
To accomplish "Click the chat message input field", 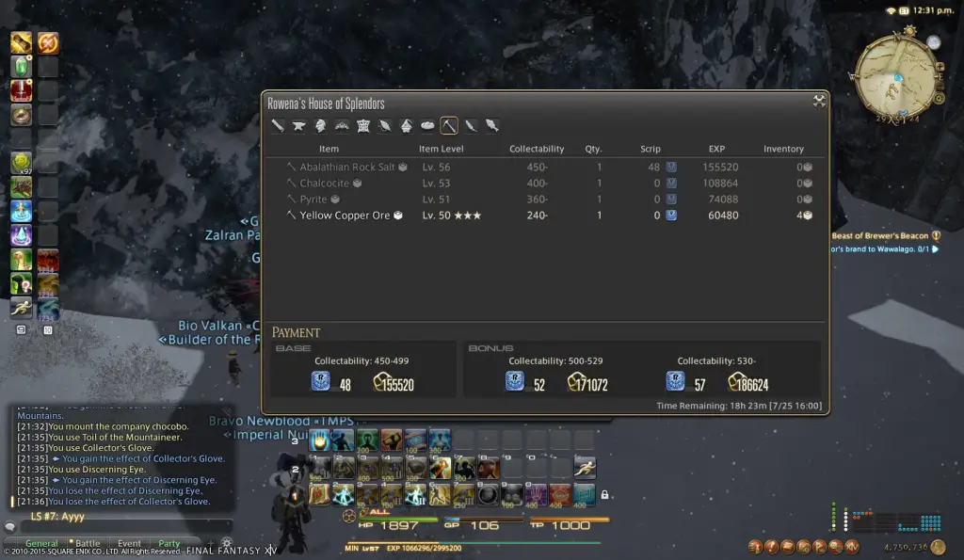I will [126, 527].
